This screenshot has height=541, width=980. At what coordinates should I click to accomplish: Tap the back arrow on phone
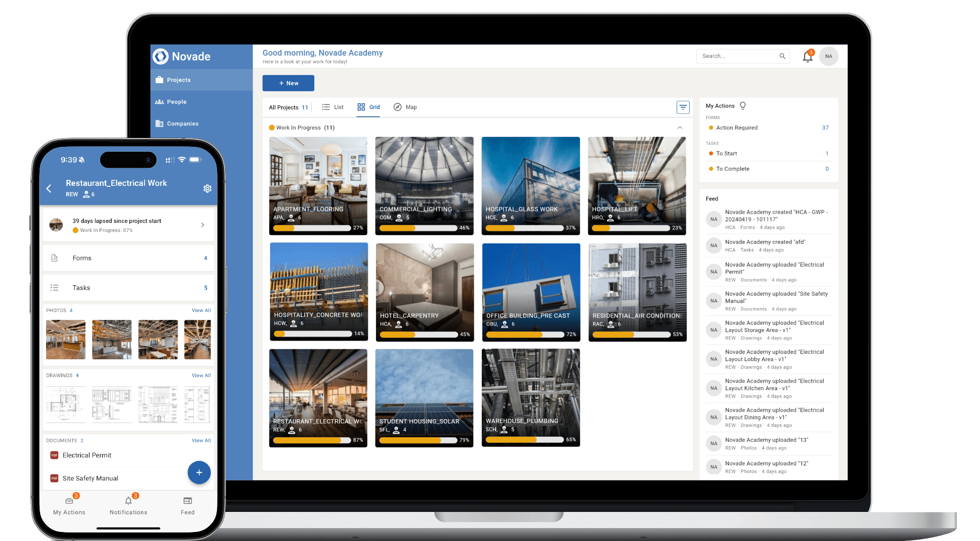pos(49,188)
